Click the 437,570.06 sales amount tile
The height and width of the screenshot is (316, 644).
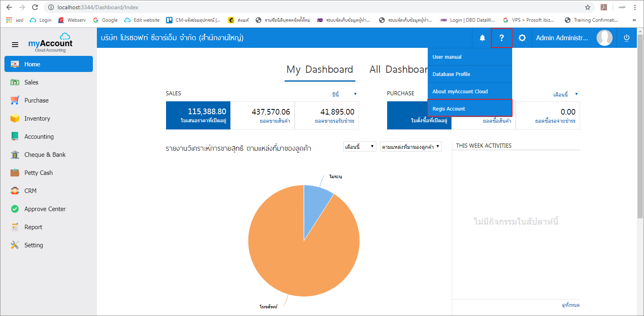pos(263,115)
